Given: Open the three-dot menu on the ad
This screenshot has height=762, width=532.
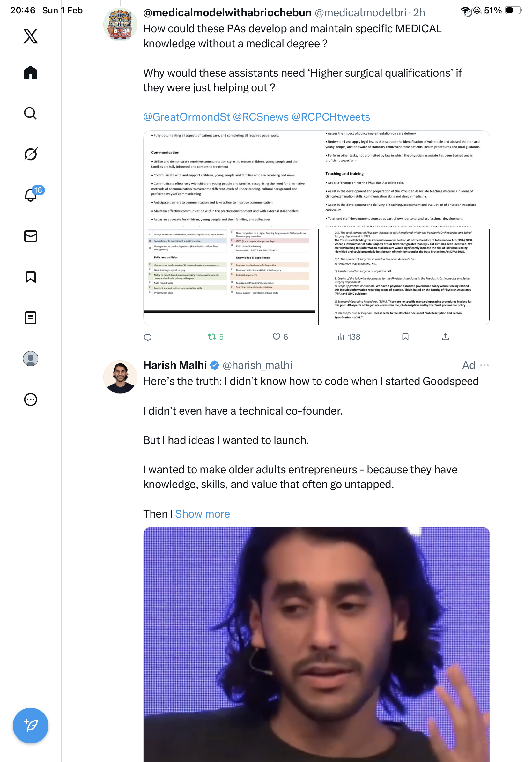Looking at the screenshot, I should pyautogui.click(x=484, y=365).
